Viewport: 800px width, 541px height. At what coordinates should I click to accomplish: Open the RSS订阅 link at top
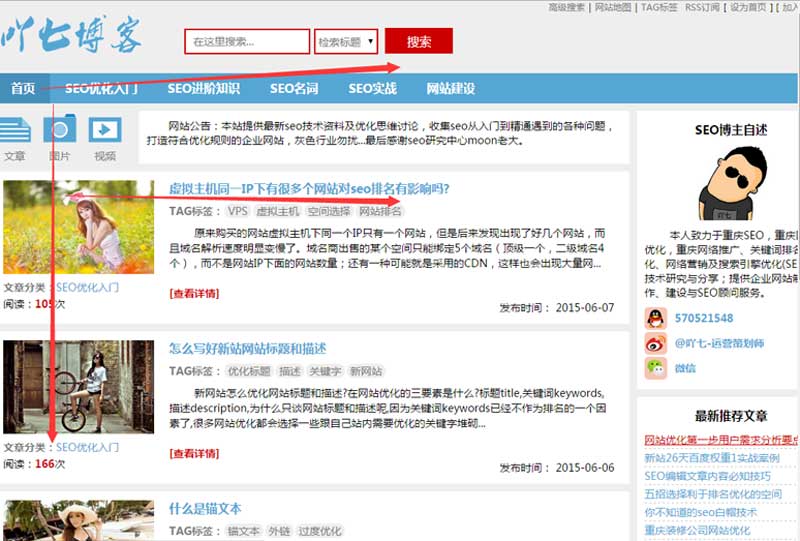point(701,7)
